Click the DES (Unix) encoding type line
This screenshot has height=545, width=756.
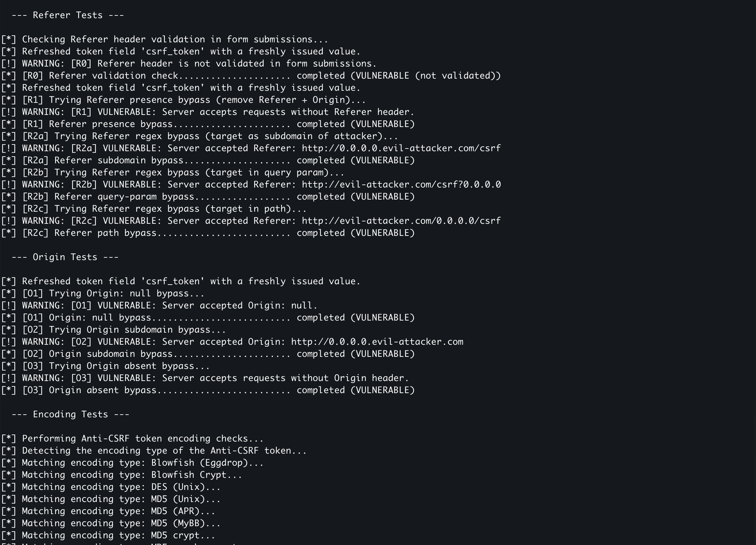click(x=111, y=487)
